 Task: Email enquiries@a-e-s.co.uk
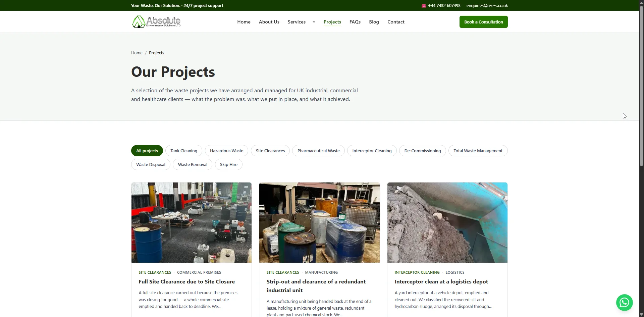point(487,6)
